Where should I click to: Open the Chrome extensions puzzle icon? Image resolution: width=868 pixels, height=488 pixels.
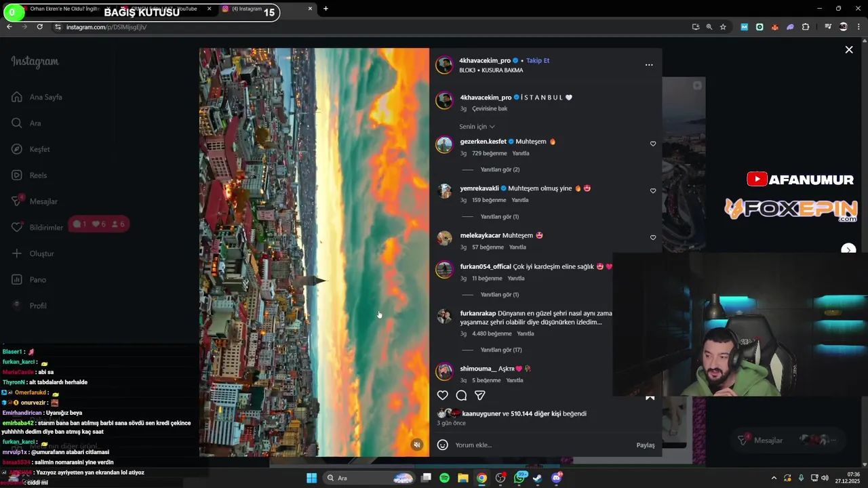point(806,27)
